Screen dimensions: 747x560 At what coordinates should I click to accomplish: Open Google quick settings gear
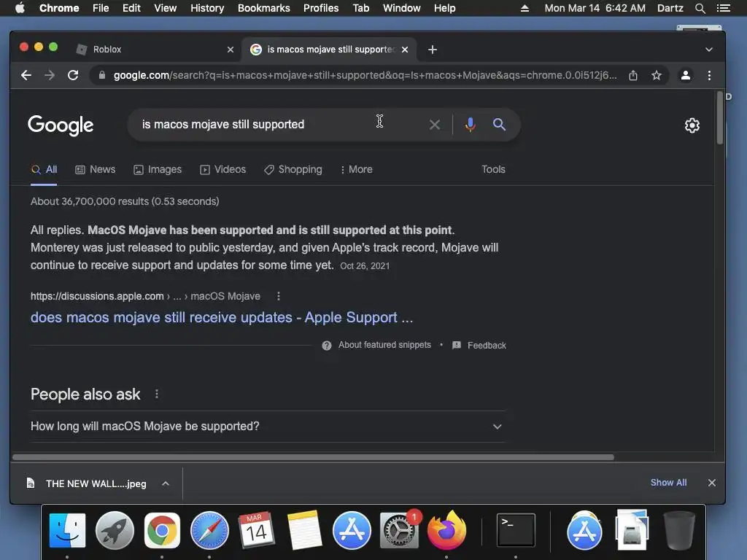pos(692,125)
